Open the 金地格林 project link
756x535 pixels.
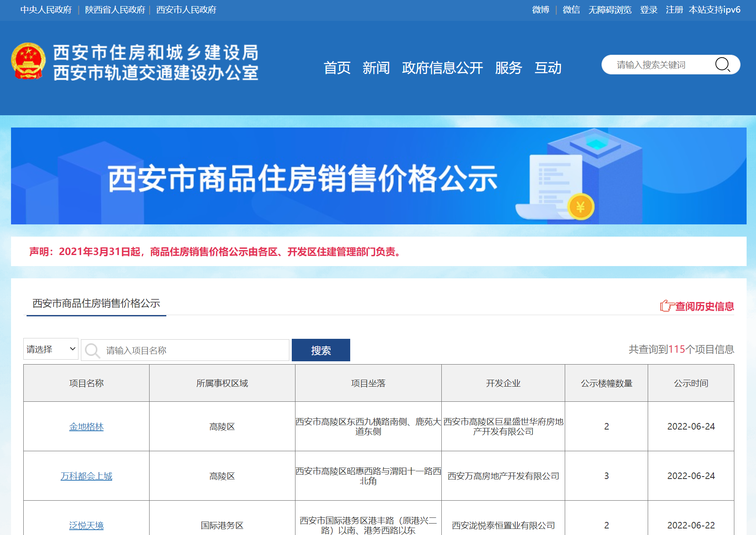coord(86,427)
